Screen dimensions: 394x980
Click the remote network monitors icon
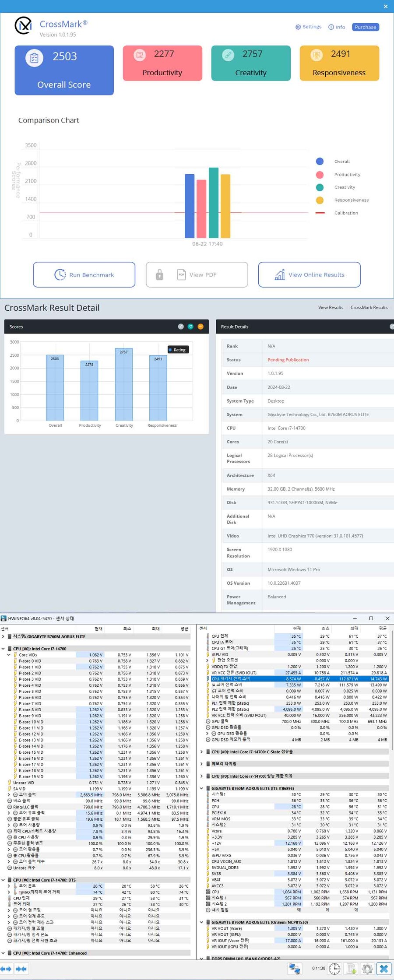[295, 969]
